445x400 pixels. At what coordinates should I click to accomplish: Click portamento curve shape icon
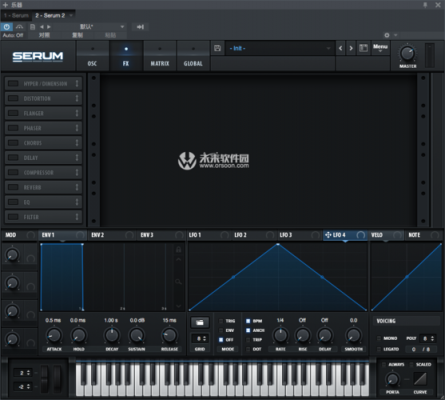click(x=420, y=379)
